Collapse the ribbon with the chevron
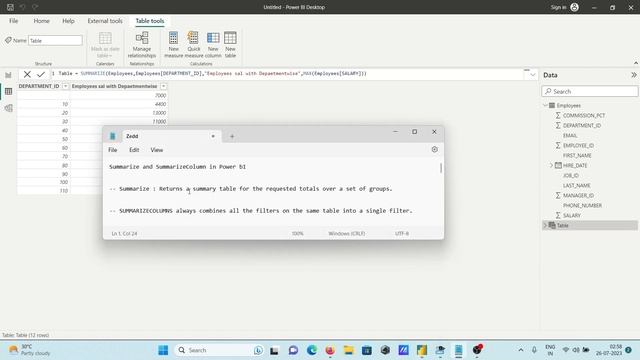 point(636,63)
